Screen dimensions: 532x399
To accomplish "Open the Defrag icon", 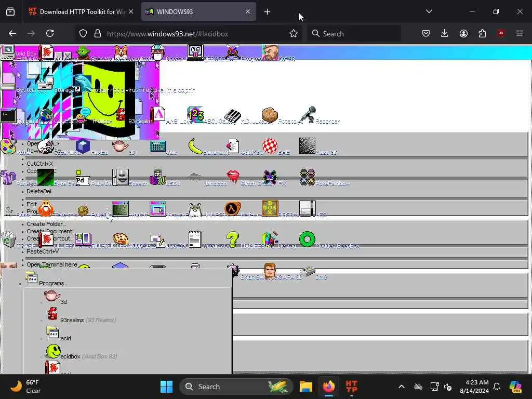I will point(270,240).
